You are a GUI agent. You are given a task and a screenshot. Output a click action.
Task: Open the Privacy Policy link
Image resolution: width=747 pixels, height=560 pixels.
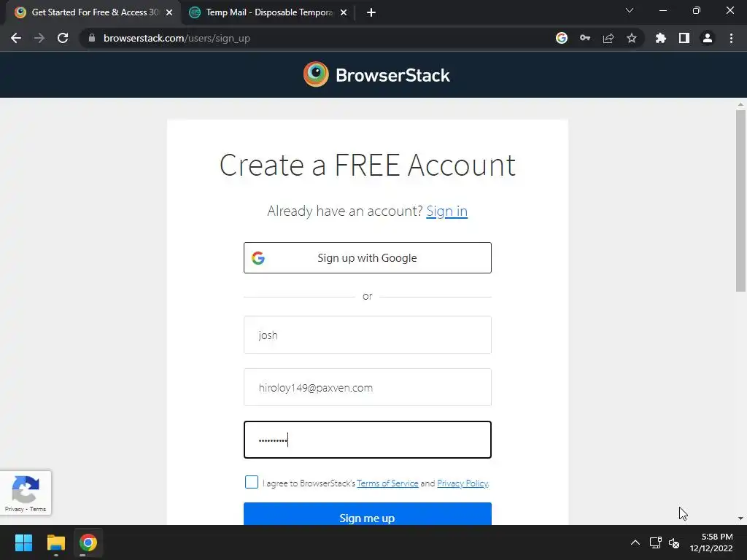coord(462,483)
